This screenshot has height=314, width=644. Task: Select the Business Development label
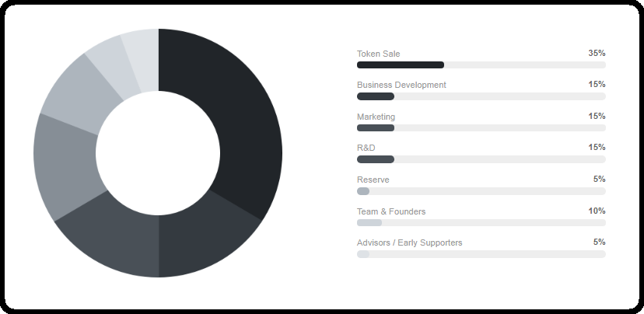(401, 85)
